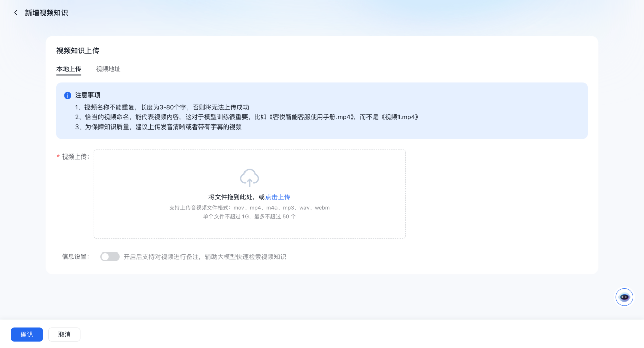This screenshot has height=348, width=644.
Task: Click the third note about 带有字幕的视频
Action: point(158,127)
